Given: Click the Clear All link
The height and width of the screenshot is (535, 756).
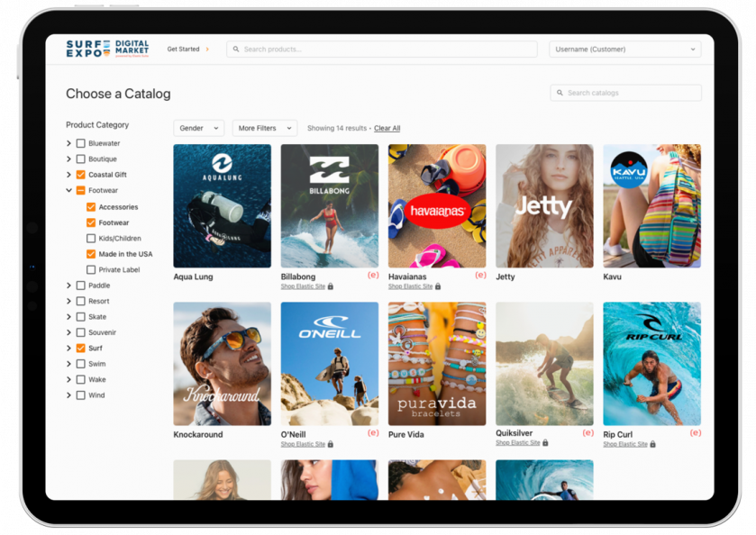Looking at the screenshot, I should coord(387,128).
